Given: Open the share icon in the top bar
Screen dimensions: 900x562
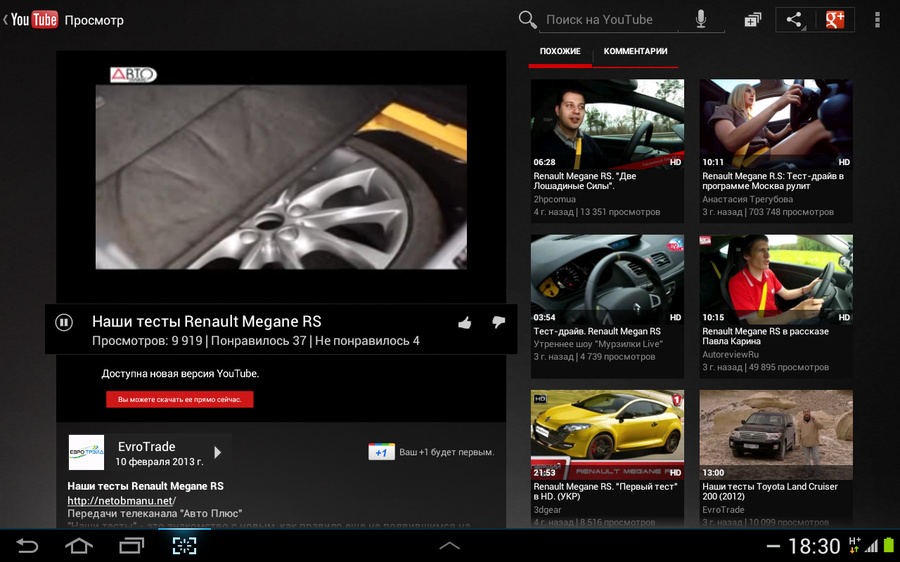Looking at the screenshot, I should pos(794,20).
